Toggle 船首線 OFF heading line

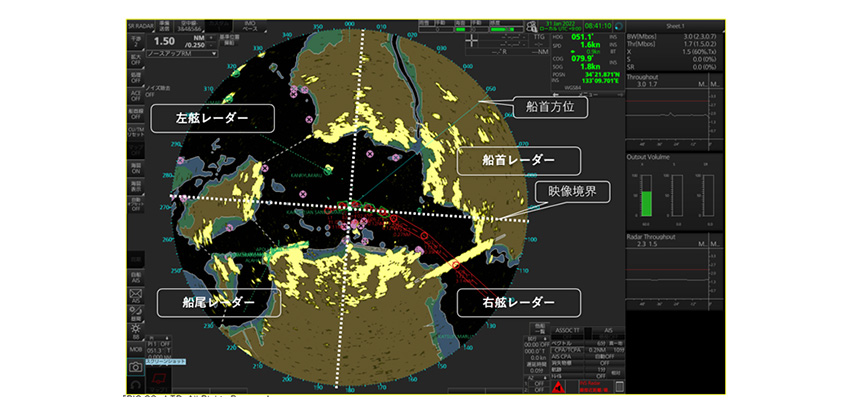(x=136, y=113)
